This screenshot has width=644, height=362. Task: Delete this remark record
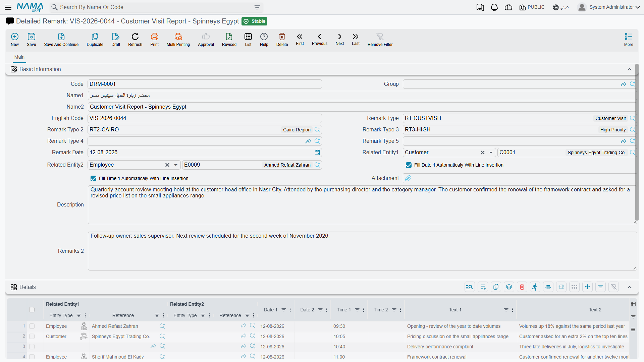pos(282,39)
